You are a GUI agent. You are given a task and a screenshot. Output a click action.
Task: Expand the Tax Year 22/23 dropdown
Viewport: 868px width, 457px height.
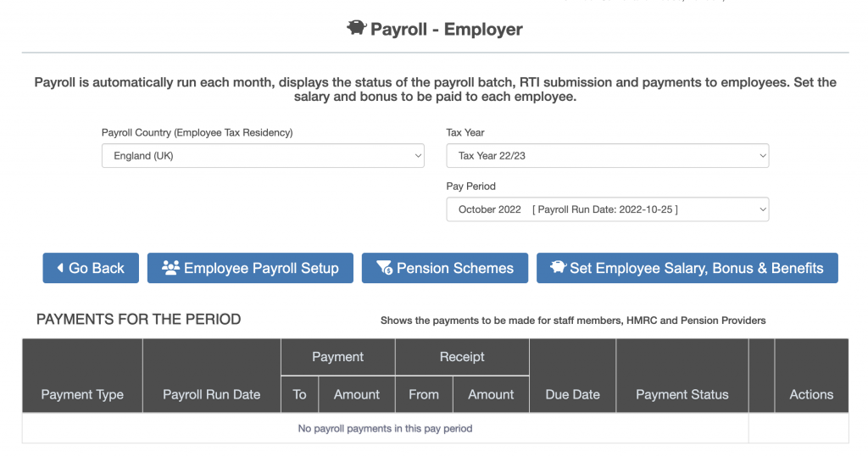coord(607,156)
